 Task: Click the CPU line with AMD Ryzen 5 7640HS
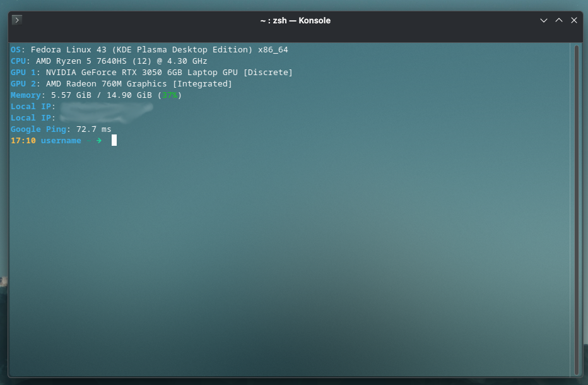point(109,61)
